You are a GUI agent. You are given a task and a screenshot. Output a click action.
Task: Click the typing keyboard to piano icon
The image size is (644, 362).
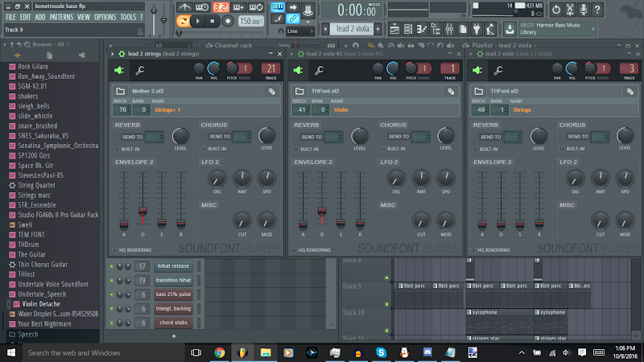pos(278,7)
